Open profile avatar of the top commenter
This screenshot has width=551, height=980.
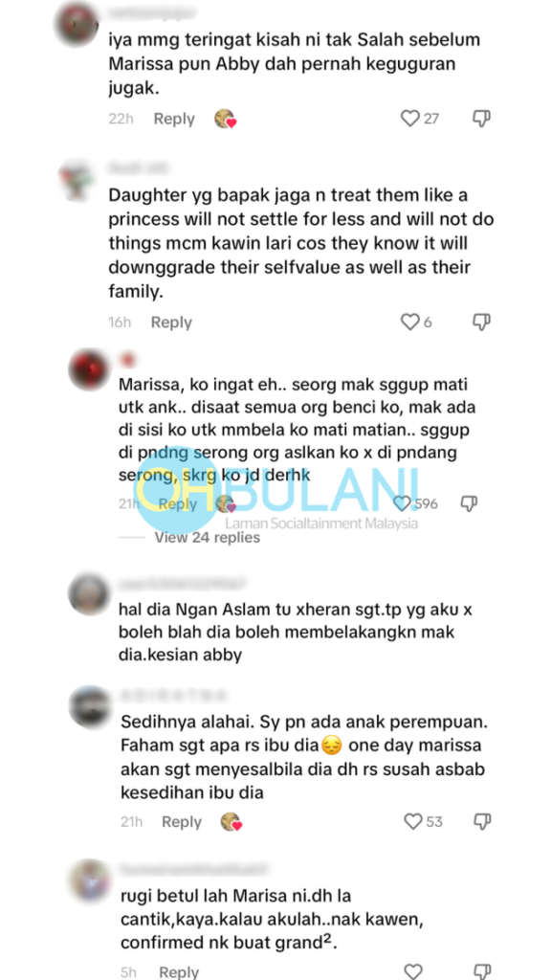pos(77,24)
